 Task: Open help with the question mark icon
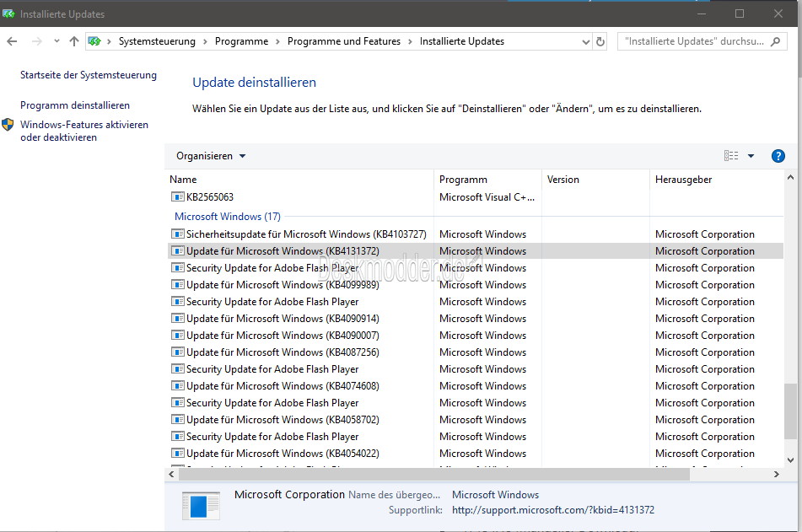pyautogui.click(x=778, y=156)
